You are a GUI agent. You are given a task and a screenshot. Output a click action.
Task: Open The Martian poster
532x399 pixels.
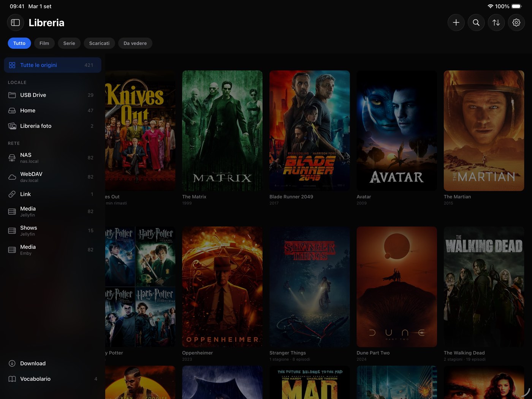click(484, 130)
